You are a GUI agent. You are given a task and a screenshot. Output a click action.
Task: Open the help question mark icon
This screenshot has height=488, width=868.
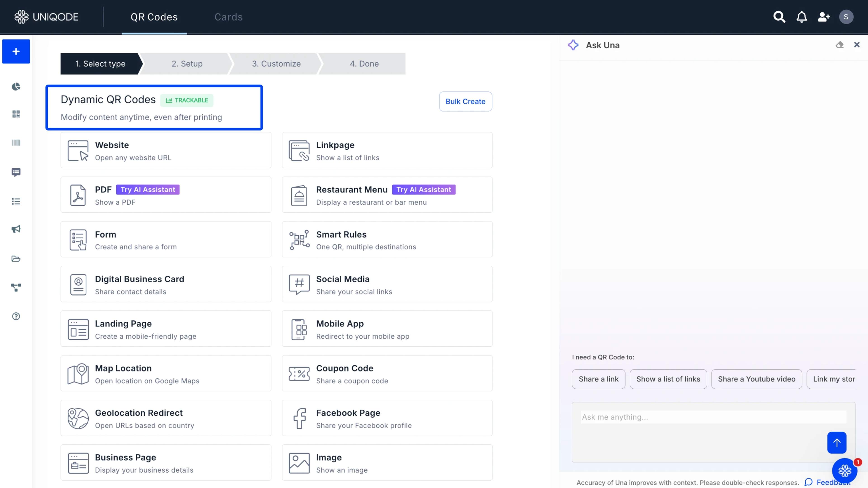[16, 317]
